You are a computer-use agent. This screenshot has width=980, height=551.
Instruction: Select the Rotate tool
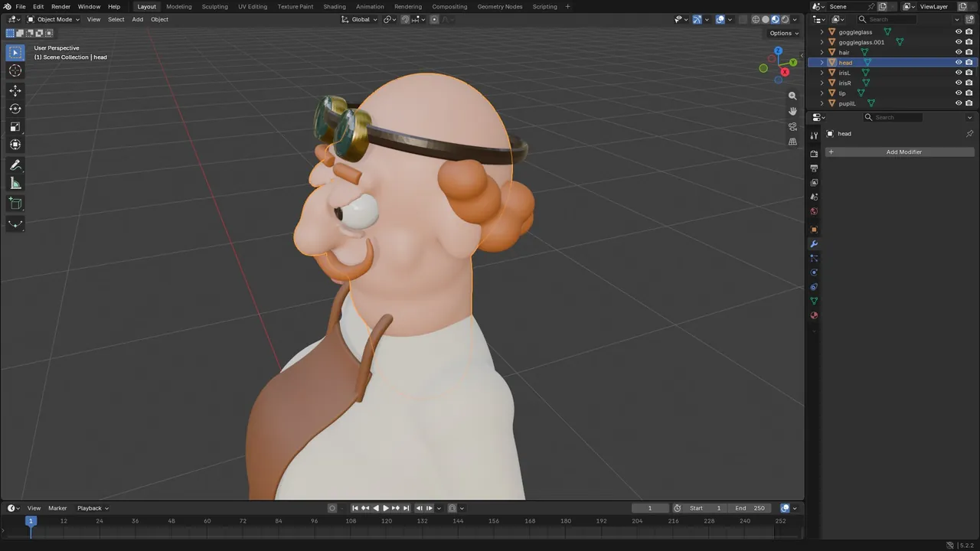pyautogui.click(x=15, y=109)
